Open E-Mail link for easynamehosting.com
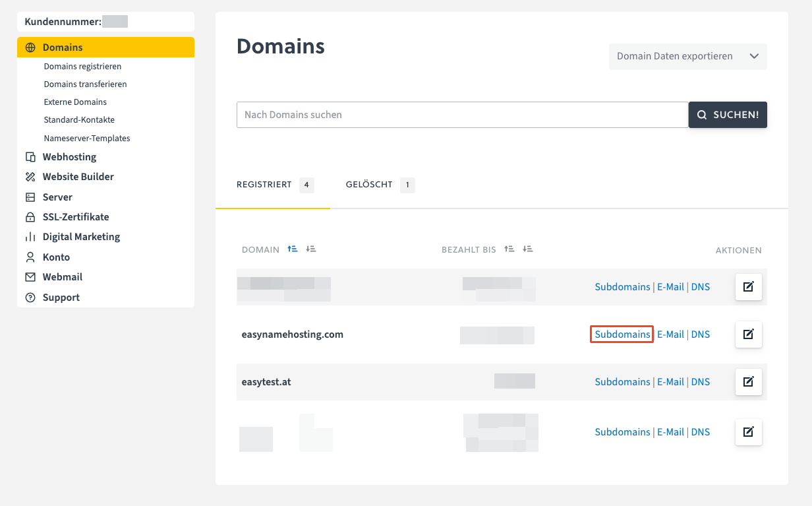The height and width of the screenshot is (506, 812). pyautogui.click(x=670, y=334)
